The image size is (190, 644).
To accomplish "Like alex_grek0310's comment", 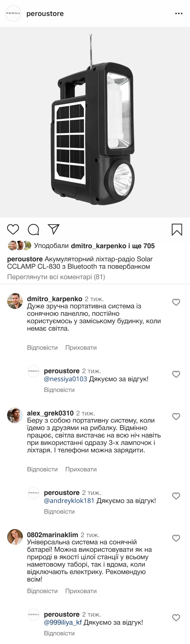I will (x=176, y=417).
